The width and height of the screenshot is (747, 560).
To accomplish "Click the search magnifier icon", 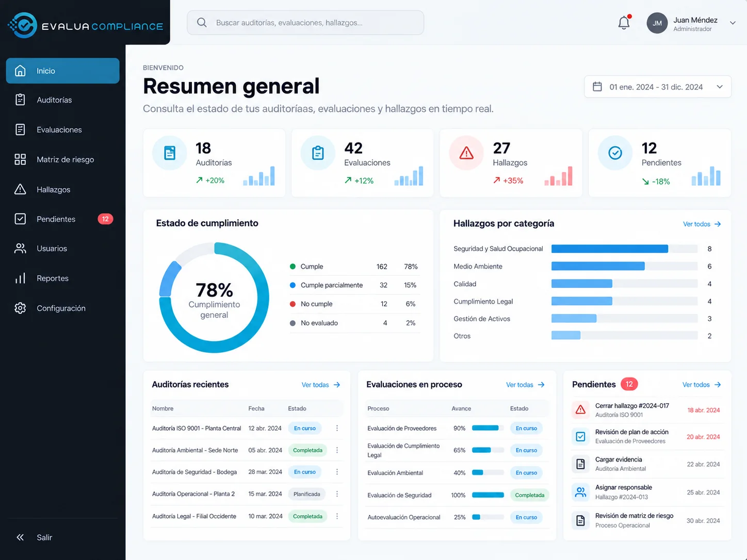I will click(x=202, y=23).
